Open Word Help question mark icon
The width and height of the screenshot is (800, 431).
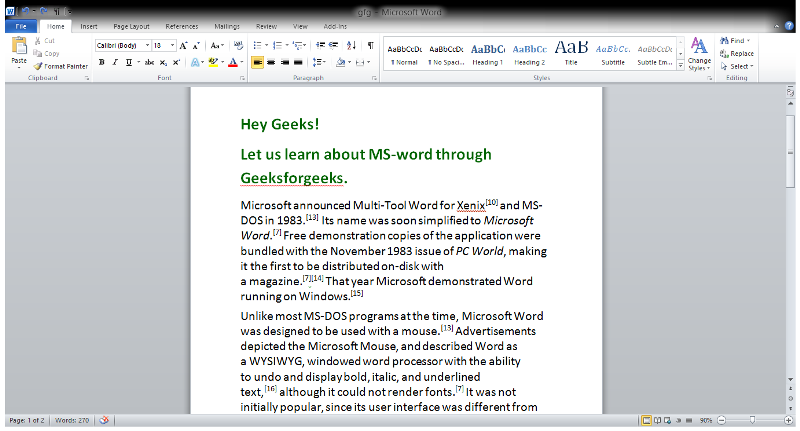(x=789, y=26)
